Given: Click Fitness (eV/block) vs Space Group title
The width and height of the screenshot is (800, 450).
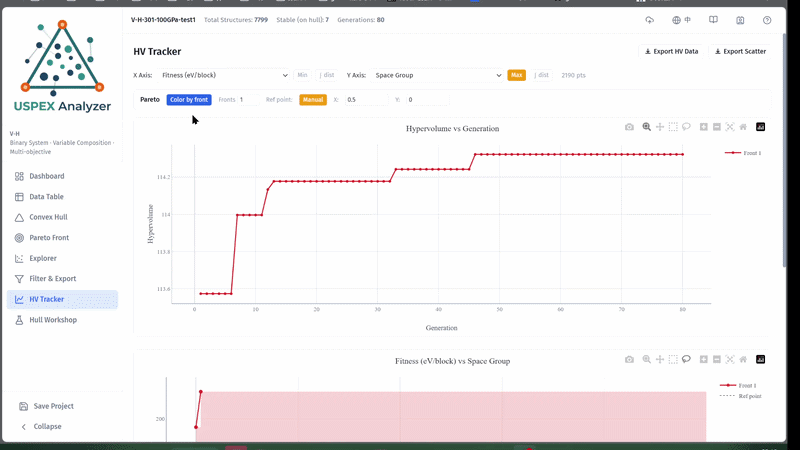Looking at the screenshot, I should 453,361.
